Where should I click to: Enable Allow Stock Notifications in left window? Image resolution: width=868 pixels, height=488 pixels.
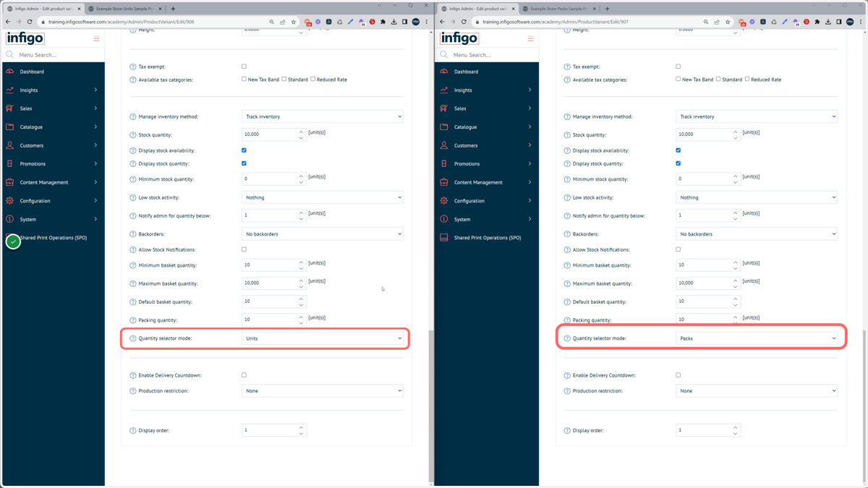tap(244, 249)
